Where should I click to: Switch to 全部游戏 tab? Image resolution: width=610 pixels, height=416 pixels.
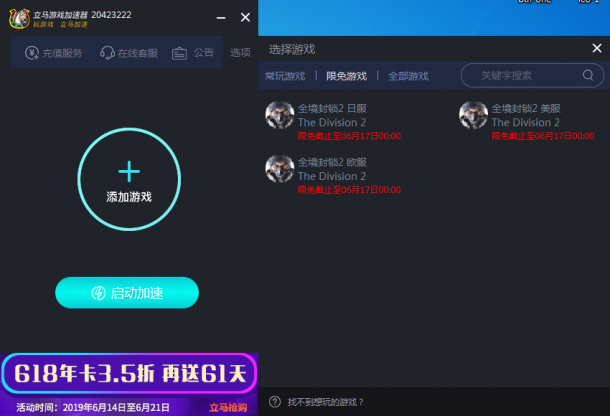(408, 76)
